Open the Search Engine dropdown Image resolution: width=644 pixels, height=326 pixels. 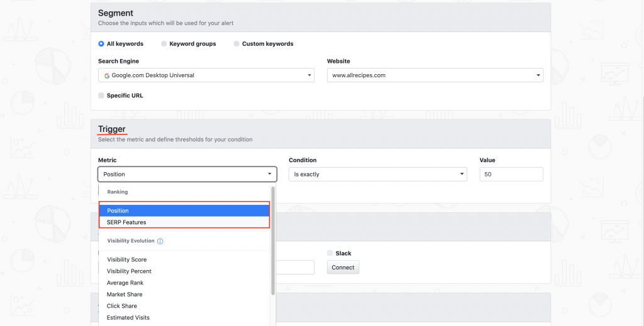(206, 75)
